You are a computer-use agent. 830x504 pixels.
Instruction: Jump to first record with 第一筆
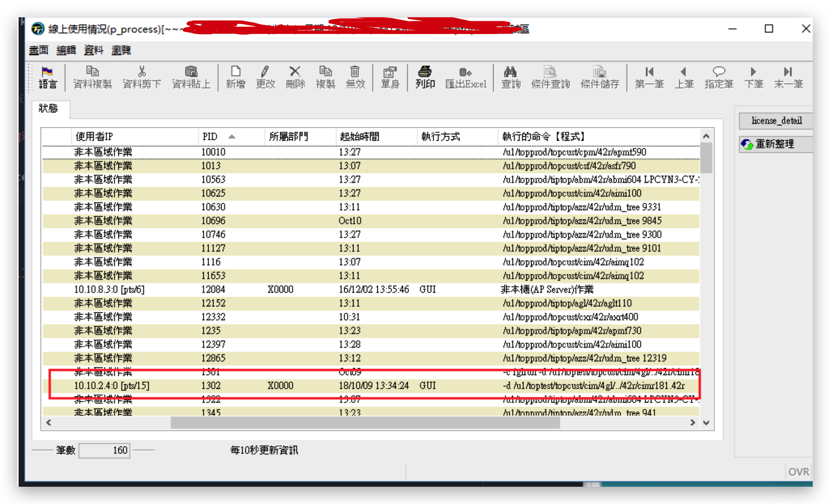pos(649,77)
